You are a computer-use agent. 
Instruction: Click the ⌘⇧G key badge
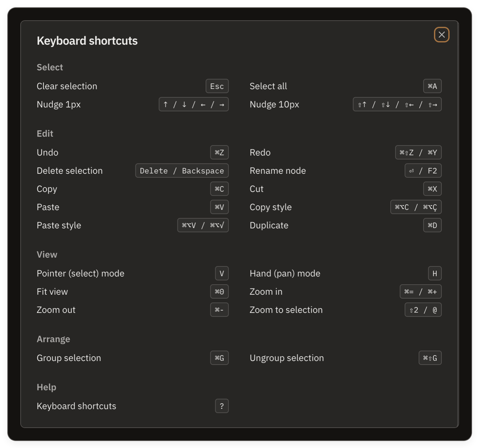click(430, 358)
